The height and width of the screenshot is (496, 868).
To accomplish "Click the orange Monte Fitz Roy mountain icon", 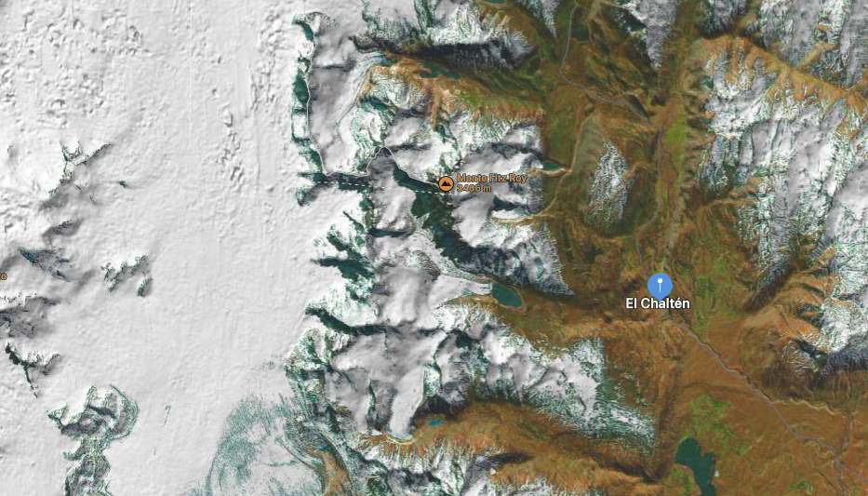I will pos(446,183).
